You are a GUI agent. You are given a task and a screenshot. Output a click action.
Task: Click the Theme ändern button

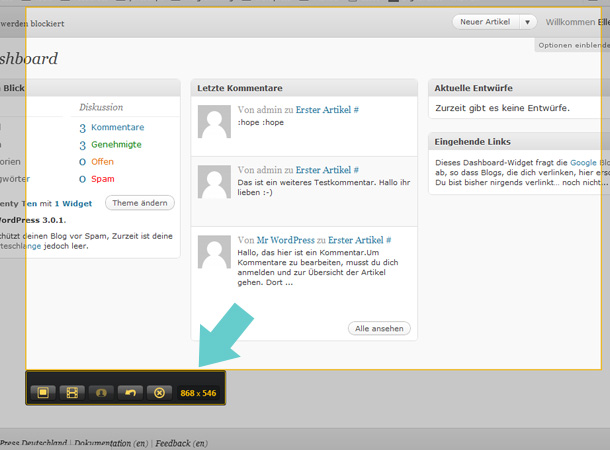140,203
